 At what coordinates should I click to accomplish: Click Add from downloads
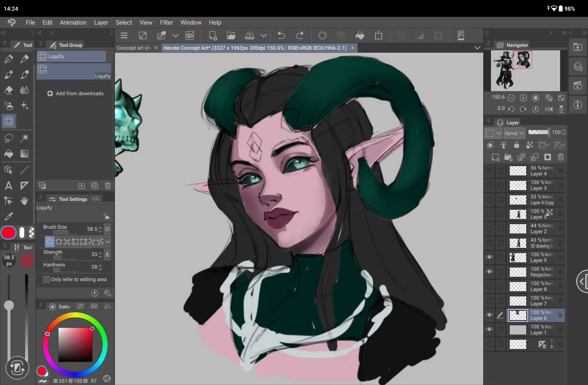[76, 93]
